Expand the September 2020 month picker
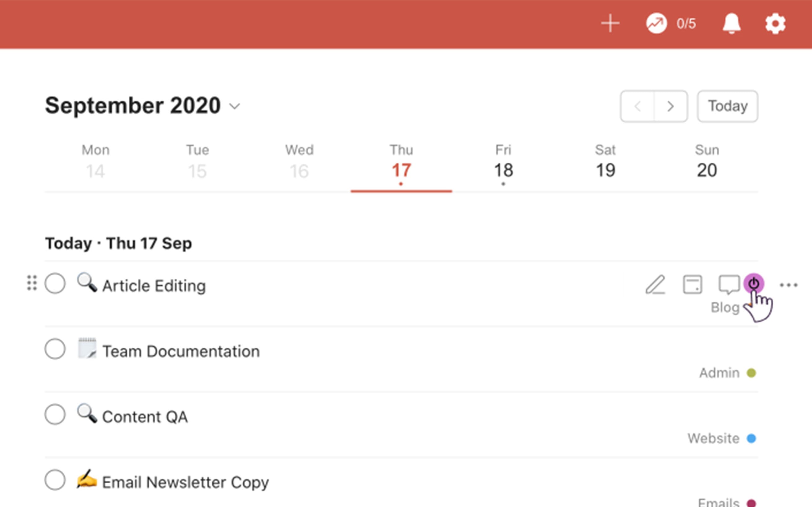 point(235,106)
